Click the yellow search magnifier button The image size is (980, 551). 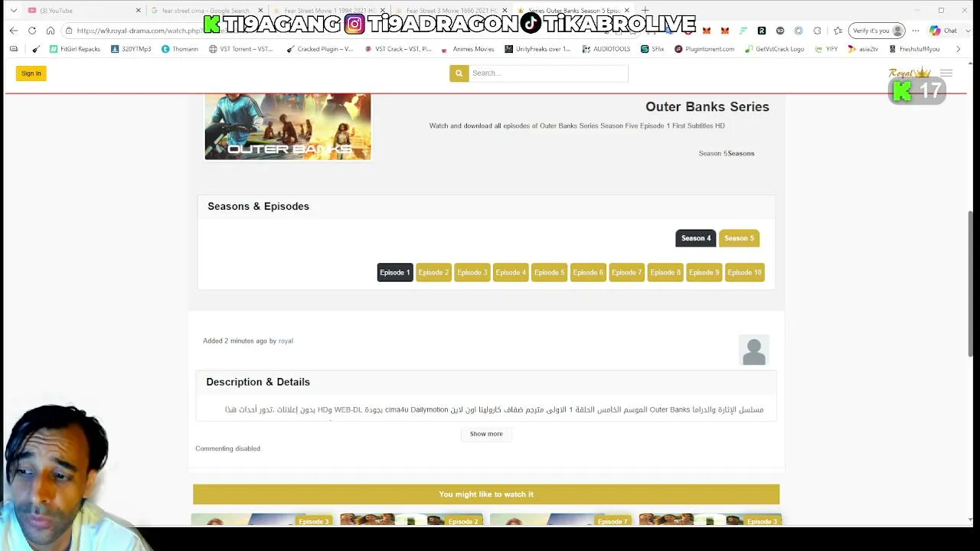click(459, 73)
